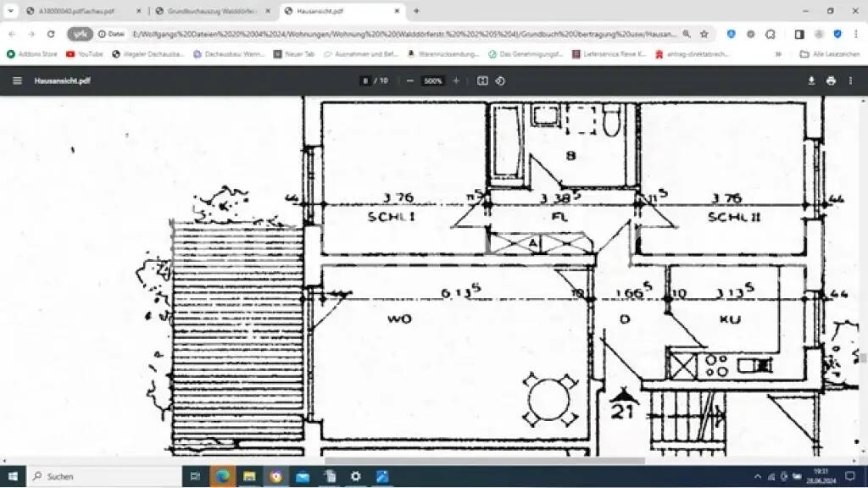Toggle the browser side panel
Viewport: 868px width, 488px height.
[x=798, y=34]
